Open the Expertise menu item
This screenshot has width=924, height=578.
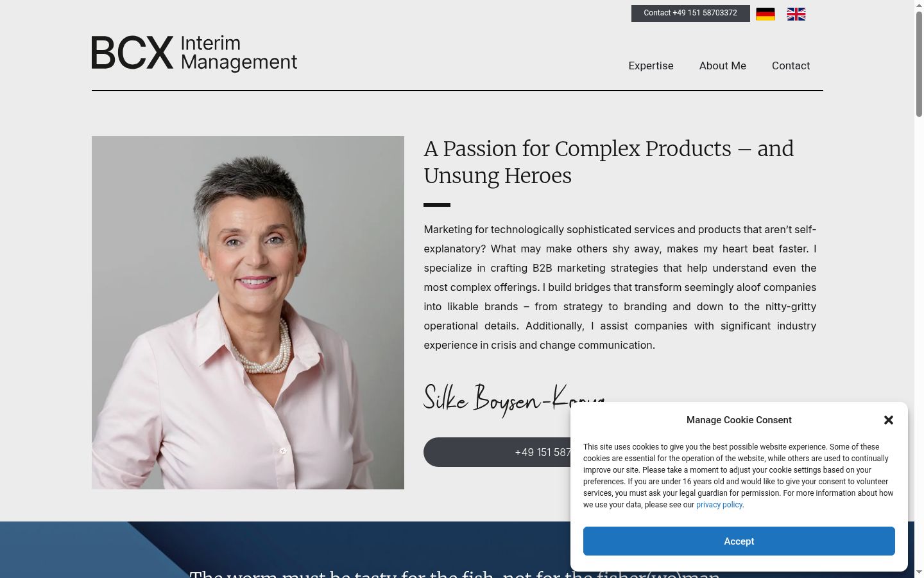click(651, 66)
